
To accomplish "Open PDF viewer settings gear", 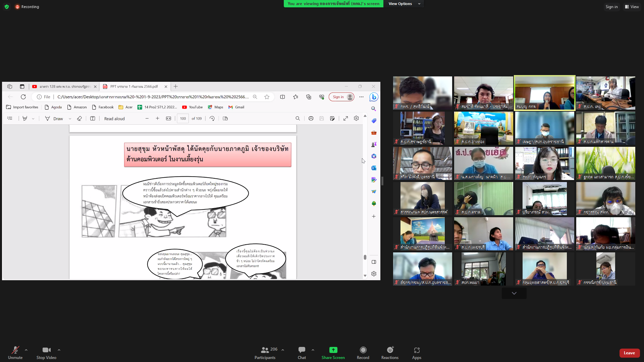I will pyautogui.click(x=356, y=118).
